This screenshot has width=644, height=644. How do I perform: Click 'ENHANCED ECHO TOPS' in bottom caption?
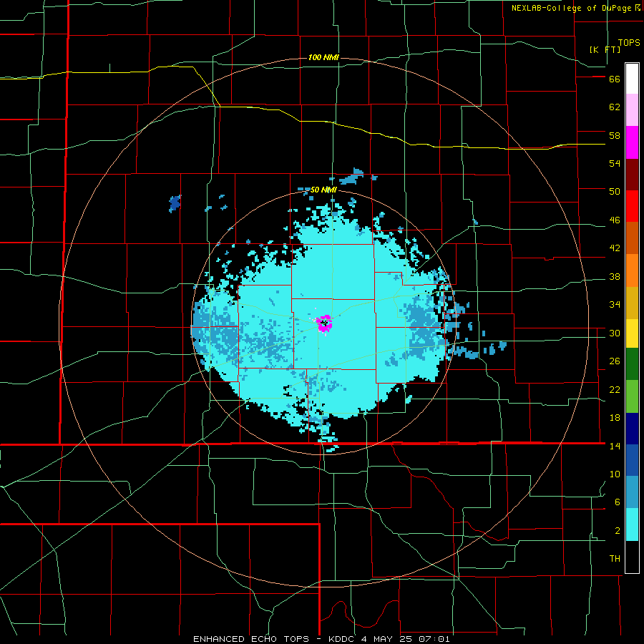[251, 639]
